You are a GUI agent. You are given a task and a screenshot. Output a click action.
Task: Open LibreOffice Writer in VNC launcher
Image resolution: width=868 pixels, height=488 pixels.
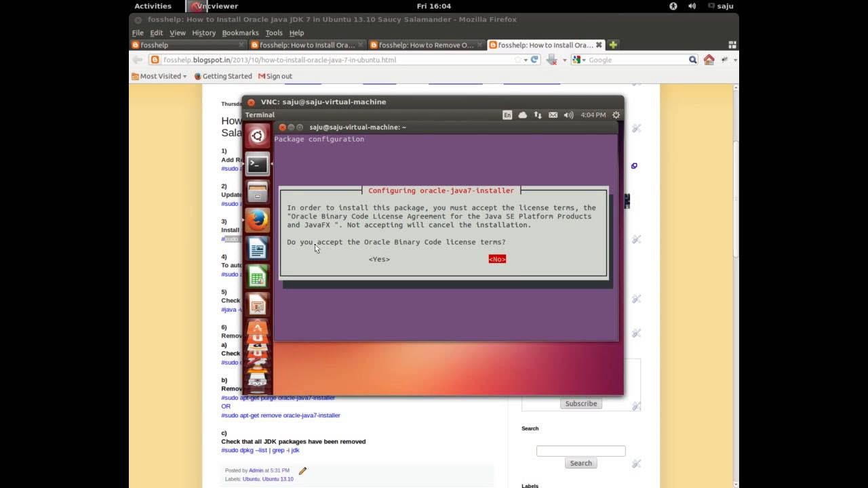pyautogui.click(x=258, y=249)
